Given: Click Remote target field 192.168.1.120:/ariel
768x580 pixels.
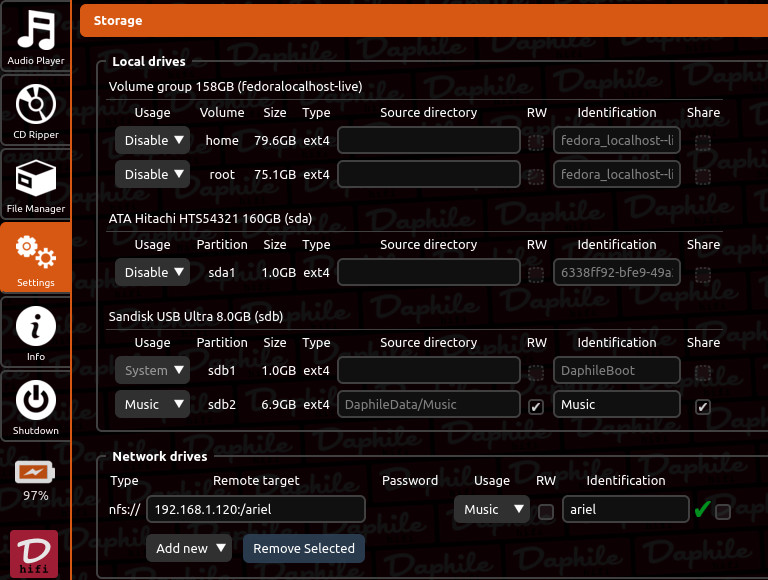Looking at the screenshot, I should point(256,509).
